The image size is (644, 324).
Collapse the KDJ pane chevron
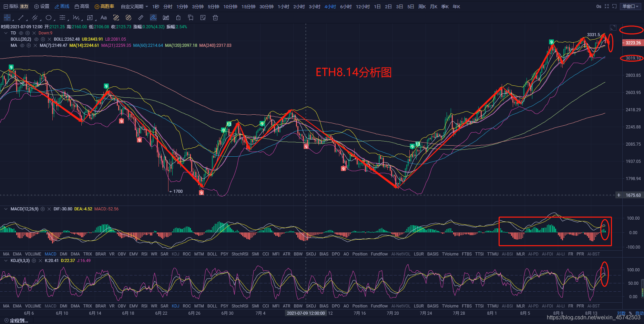pyautogui.click(x=6, y=261)
